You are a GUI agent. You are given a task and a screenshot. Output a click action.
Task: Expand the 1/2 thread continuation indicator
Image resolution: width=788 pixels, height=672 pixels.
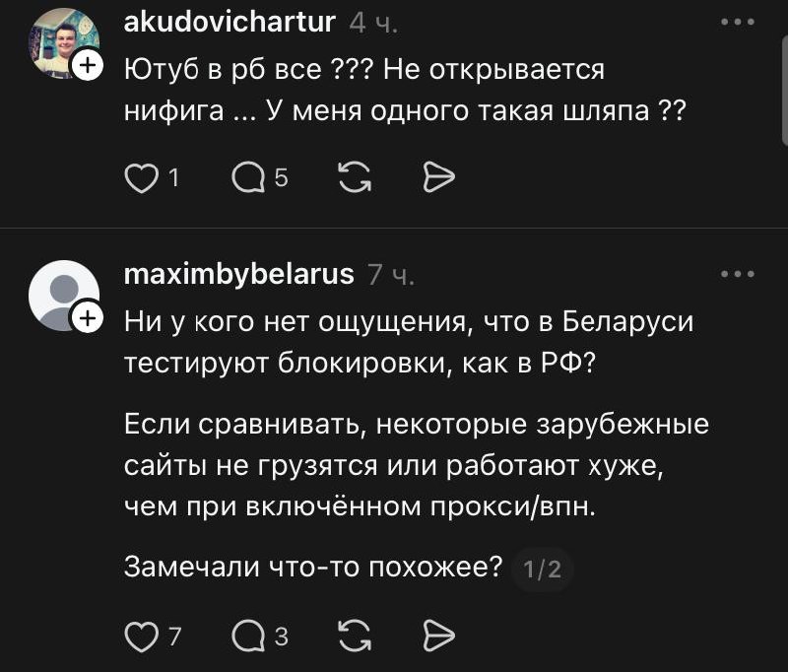click(543, 570)
